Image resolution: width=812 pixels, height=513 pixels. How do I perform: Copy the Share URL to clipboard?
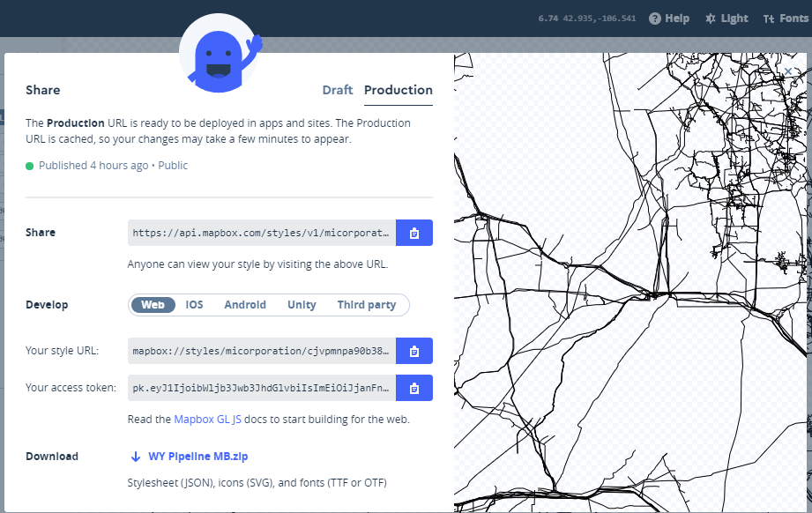point(413,233)
